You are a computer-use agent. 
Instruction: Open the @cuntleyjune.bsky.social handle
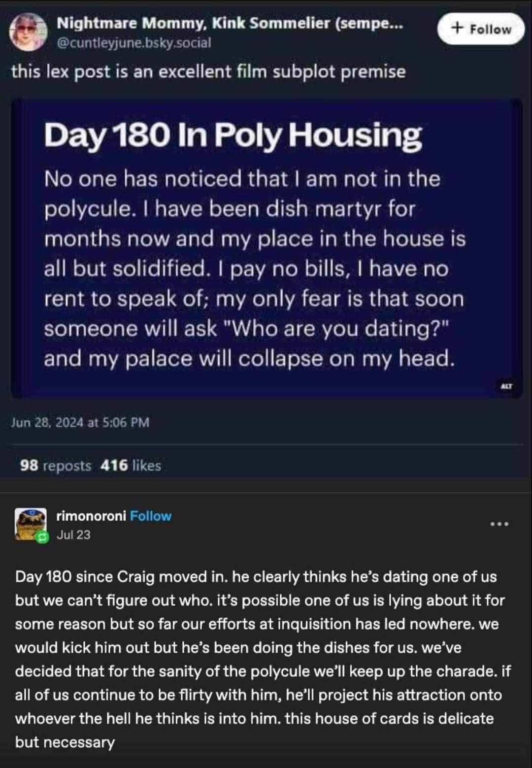point(134,43)
